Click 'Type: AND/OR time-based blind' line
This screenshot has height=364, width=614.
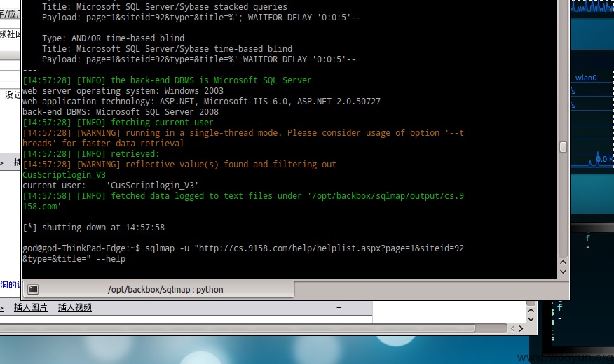tap(113, 38)
